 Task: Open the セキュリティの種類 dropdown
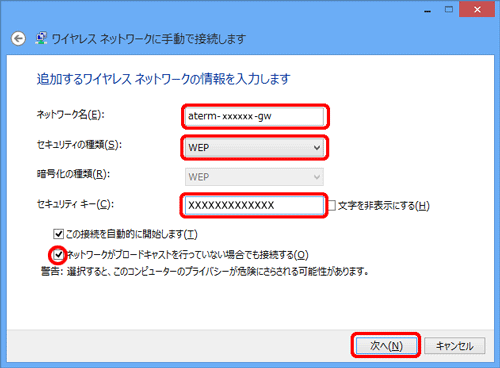coord(254,147)
